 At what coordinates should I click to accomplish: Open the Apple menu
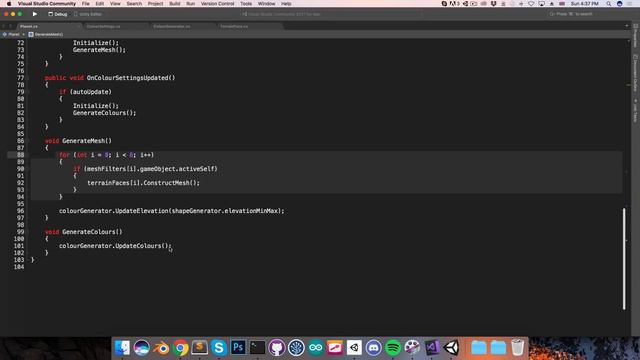pos(9,4)
